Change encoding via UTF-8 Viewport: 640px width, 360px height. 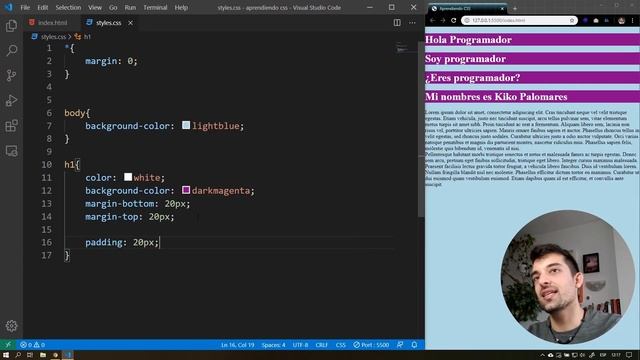pyautogui.click(x=300, y=345)
